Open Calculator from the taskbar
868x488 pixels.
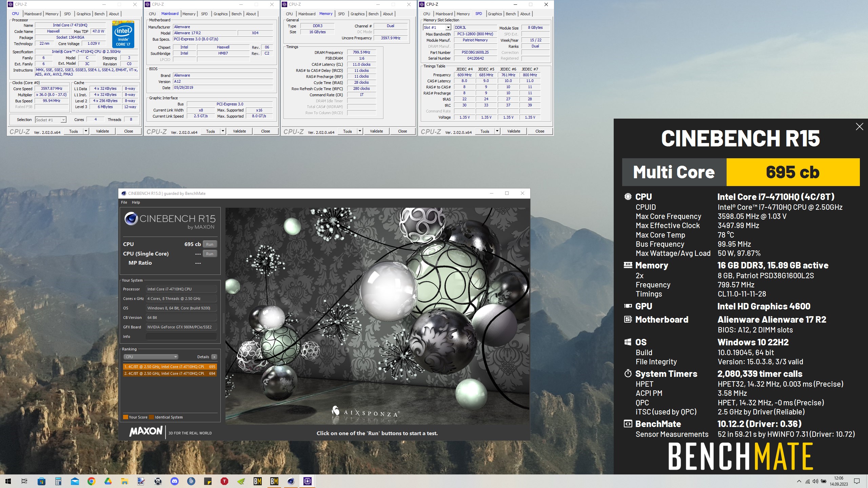[x=58, y=481]
